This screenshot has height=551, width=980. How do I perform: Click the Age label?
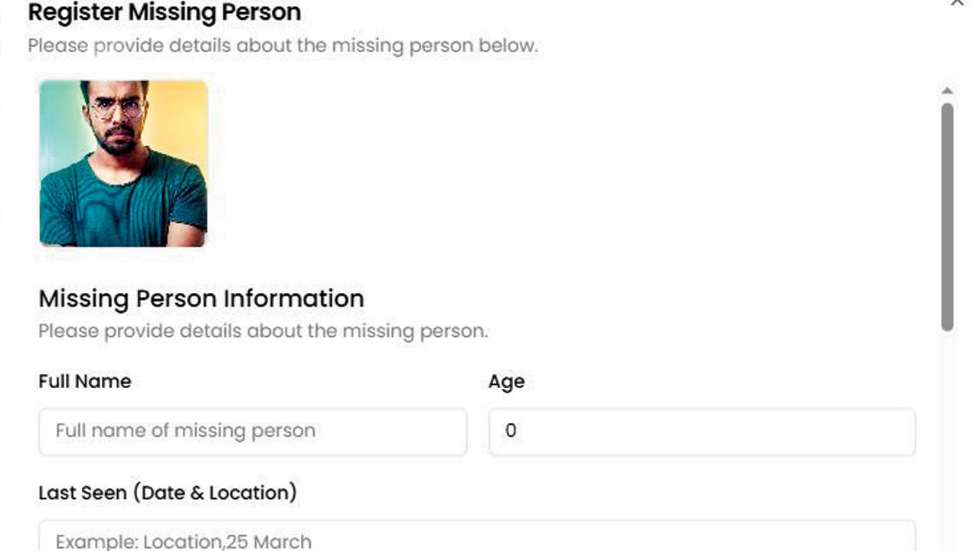click(507, 382)
